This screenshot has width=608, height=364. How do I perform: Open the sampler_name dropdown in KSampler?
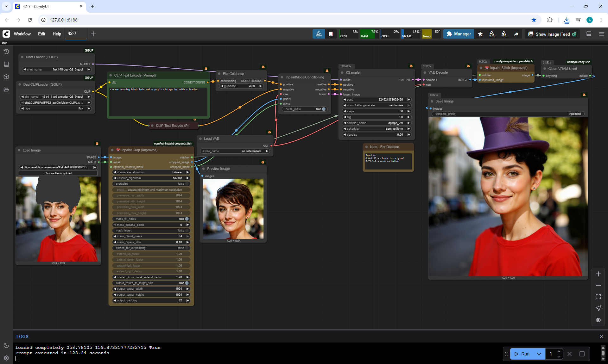point(377,123)
